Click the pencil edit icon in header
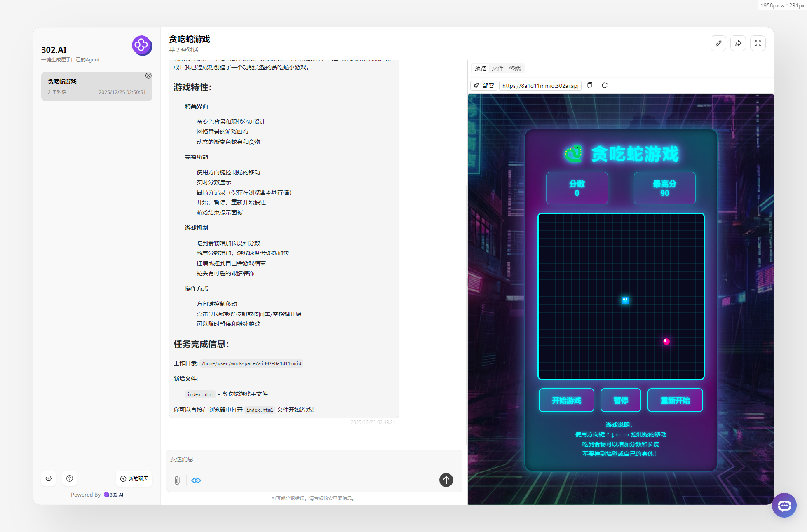Screen dimensions: 807x532 tap(718, 43)
